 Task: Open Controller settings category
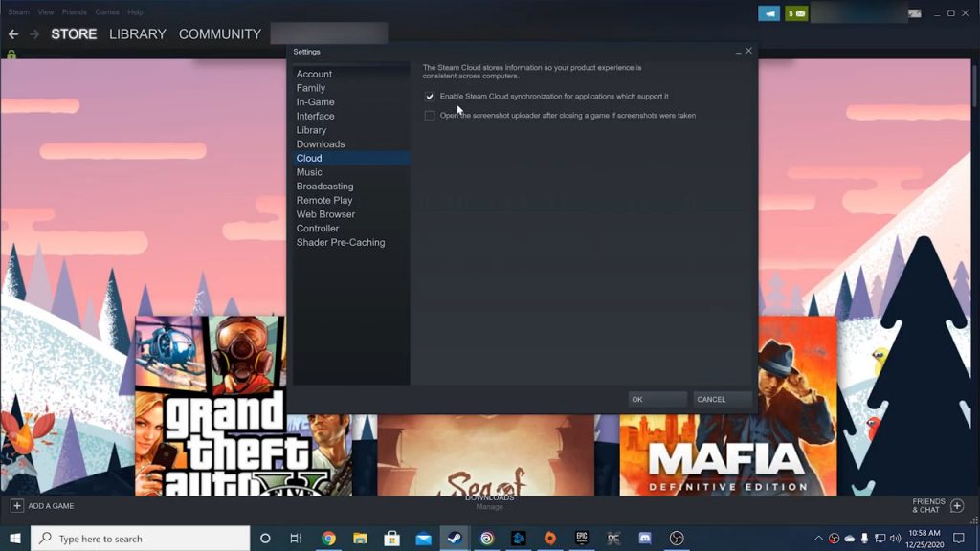[x=351, y=229]
